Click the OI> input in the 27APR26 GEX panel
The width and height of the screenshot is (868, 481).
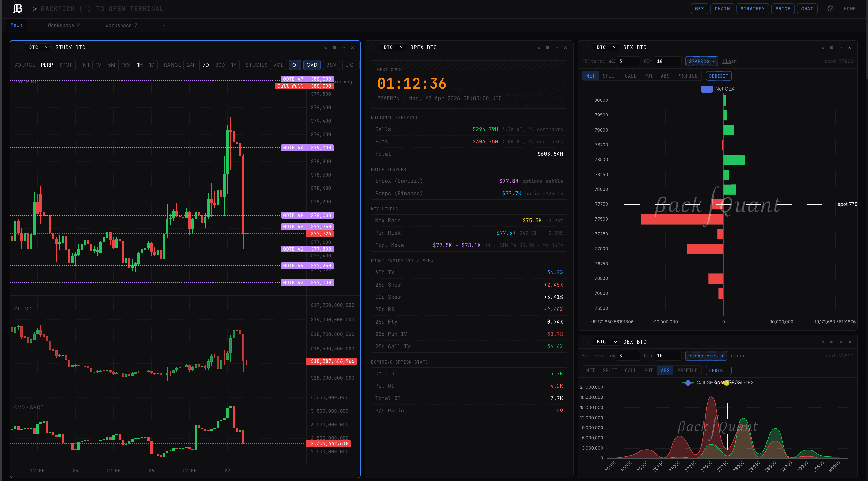(668, 61)
